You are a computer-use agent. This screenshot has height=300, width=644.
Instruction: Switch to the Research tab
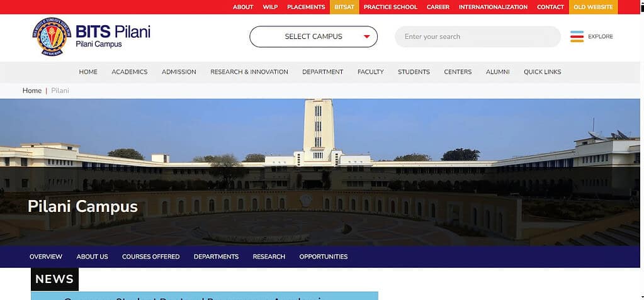coord(269,257)
